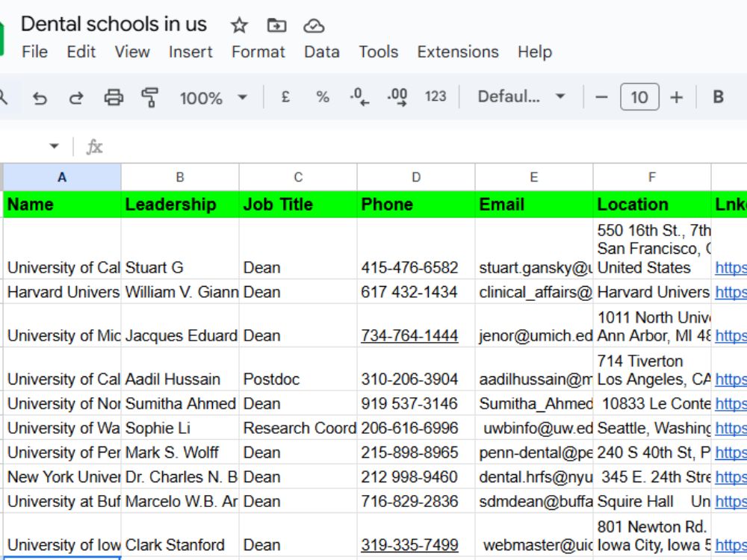Select column F header

coord(651,177)
